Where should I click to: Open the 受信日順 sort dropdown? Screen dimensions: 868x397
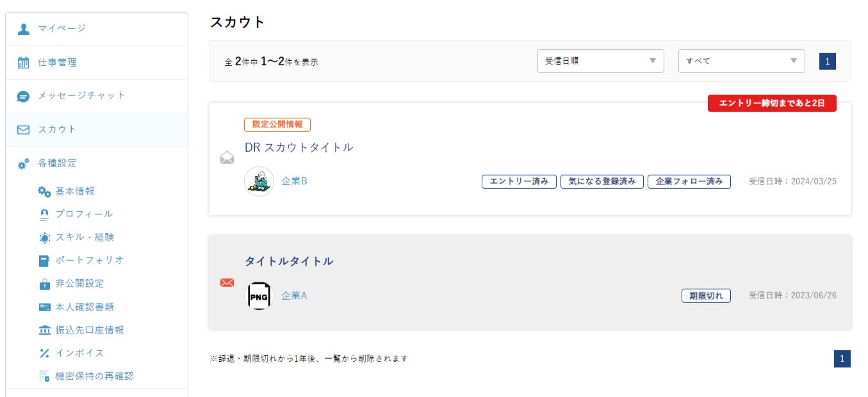coord(600,61)
